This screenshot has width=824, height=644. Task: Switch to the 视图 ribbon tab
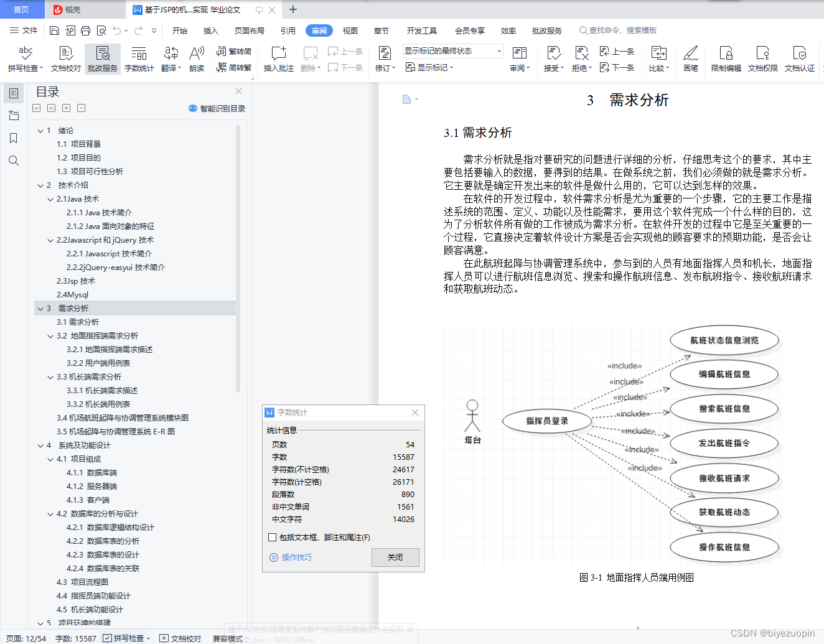click(x=350, y=30)
